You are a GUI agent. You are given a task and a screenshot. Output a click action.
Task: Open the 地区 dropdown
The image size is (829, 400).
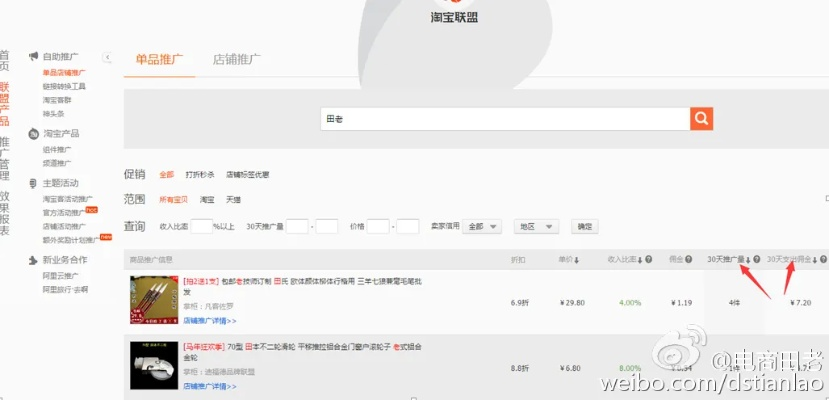coord(536,227)
